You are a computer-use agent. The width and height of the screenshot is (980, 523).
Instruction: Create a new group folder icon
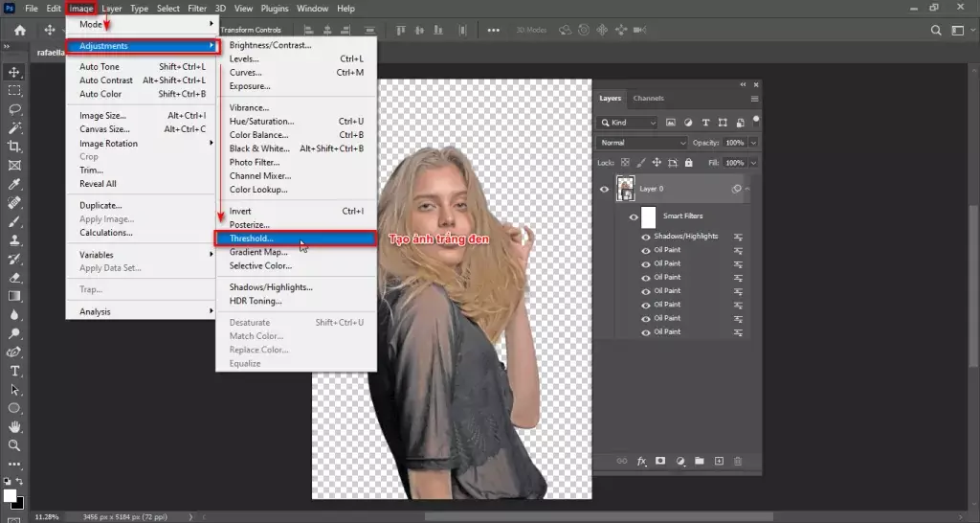[x=700, y=461]
